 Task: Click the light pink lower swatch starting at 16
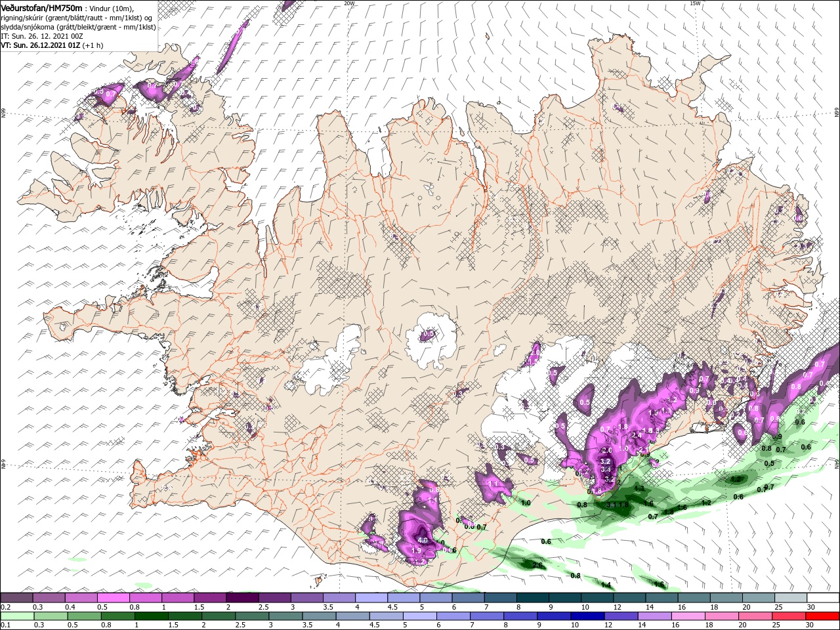[x=688, y=616]
